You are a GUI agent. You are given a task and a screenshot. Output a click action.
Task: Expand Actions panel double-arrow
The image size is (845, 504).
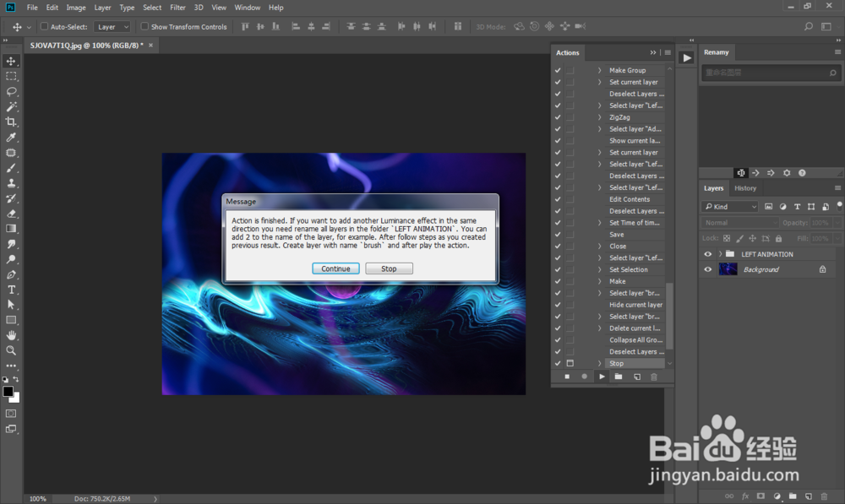tap(653, 53)
